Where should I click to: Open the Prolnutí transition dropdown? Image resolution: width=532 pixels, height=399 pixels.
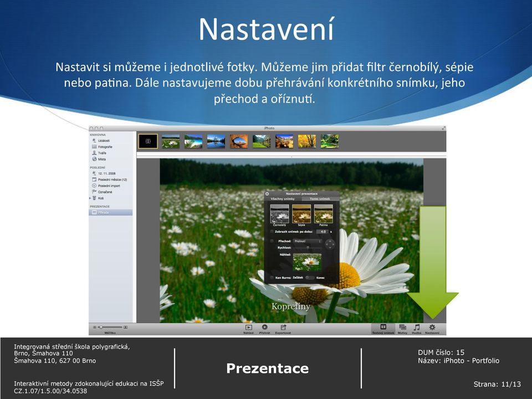(308, 241)
